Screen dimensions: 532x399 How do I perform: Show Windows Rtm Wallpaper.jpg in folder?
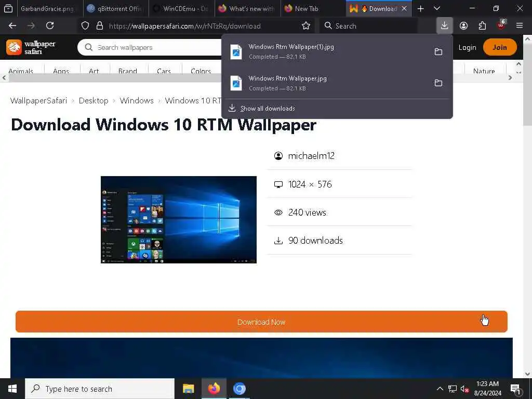coord(438,83)
